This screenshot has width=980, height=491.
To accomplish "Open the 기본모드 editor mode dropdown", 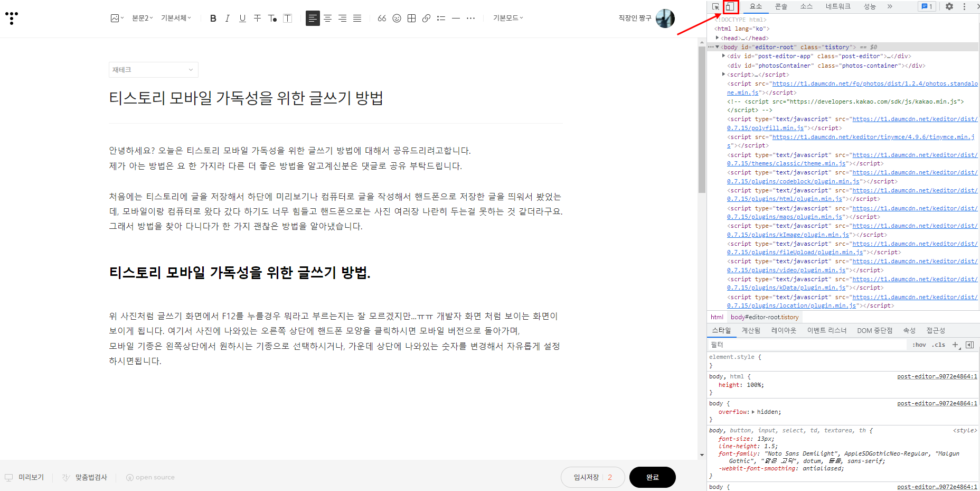I will (508, 18).
